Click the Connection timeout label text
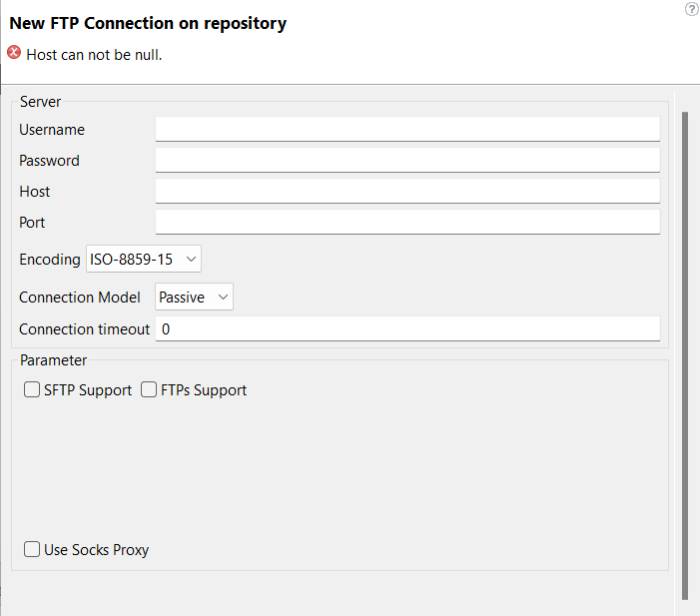Screen dimensions: 700x616 (84, 329)
